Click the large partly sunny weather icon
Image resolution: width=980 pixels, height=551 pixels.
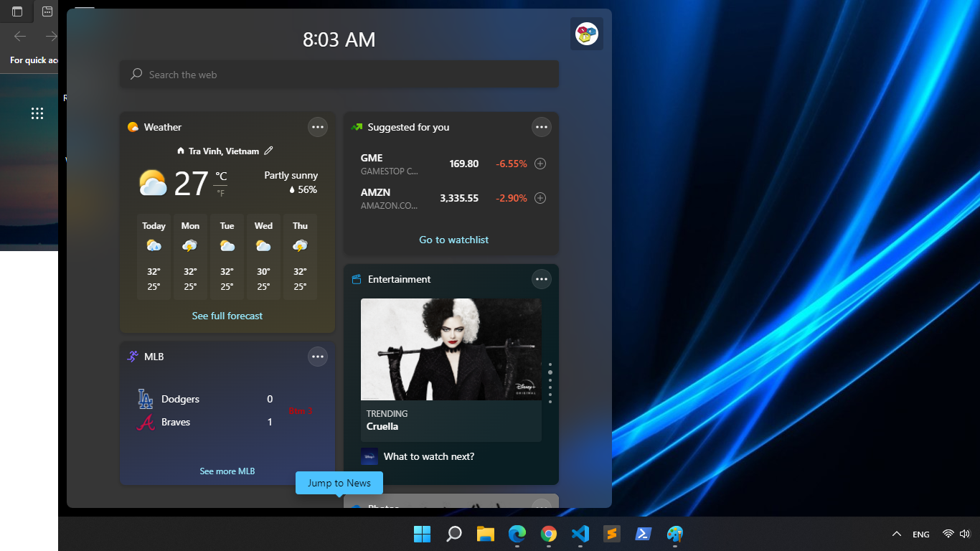[153, 184]
